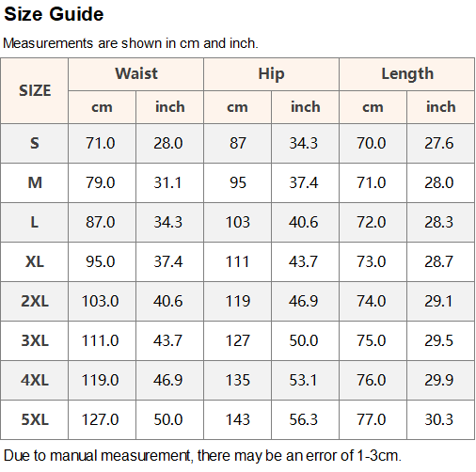The height and width of the screenshot is (472, 476).
Task: Click hip value 143 cm
Action: pos(238,419)
